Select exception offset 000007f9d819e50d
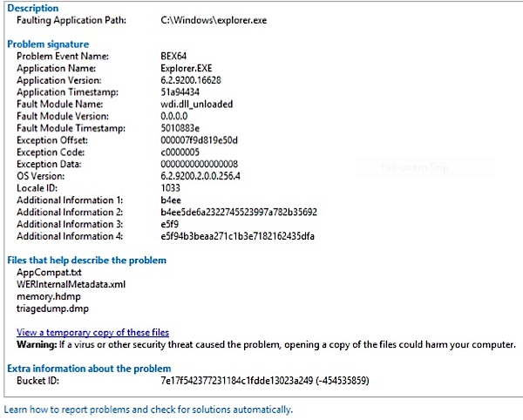Image resolution: width=523 pixels, height=420 pixels. coord(199,140)
